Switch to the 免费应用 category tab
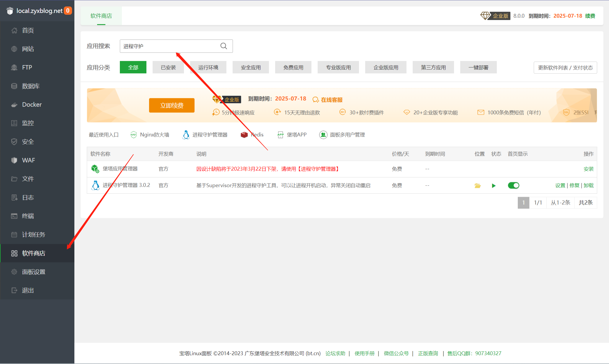This screenshot has height=364, width=609. pyautogui.click(x=293, y=67)
